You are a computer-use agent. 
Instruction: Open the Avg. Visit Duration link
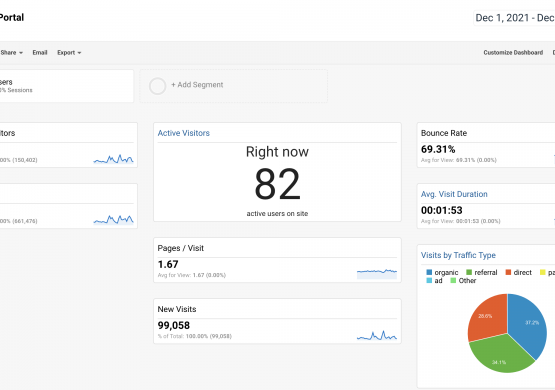pos(454,194)
